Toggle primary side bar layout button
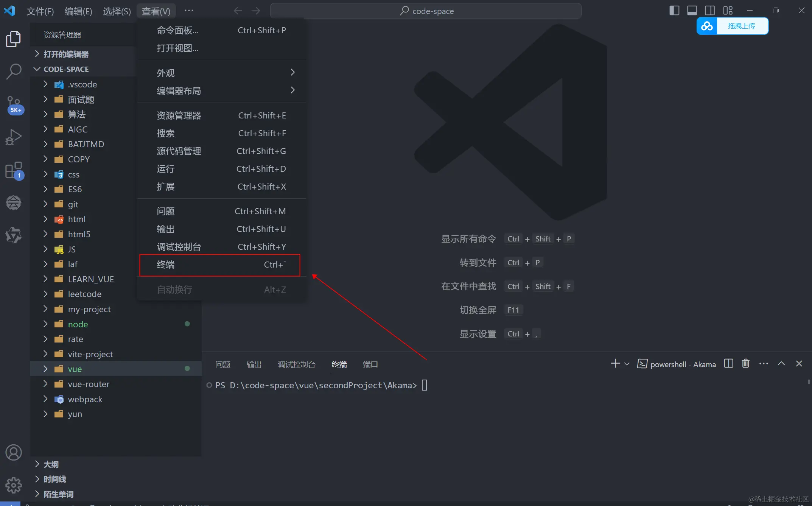The width and height of the screenshot is (812, 506). coord(674,11)
